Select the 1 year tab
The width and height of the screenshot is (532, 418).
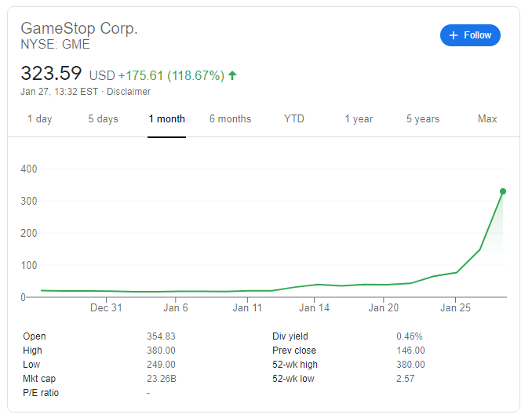click(x=359, y=119)
